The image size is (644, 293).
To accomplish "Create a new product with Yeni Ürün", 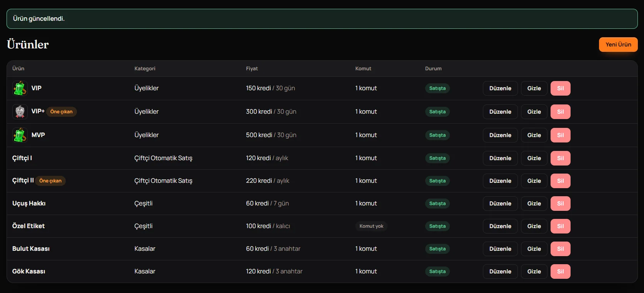I will click(x=618, y=45).
